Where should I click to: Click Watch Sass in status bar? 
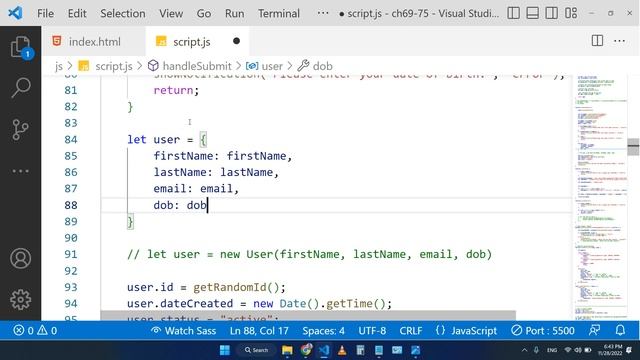coord(183,331)
